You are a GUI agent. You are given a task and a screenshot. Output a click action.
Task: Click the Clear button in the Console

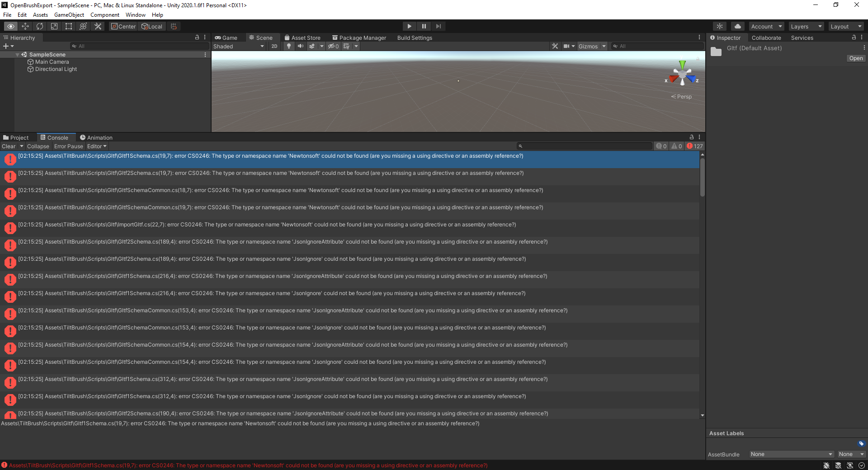coord(8,146)
